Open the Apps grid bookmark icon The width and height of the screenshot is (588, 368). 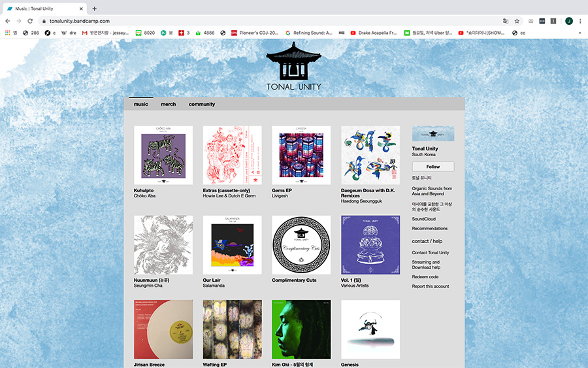tap(7, 33)
